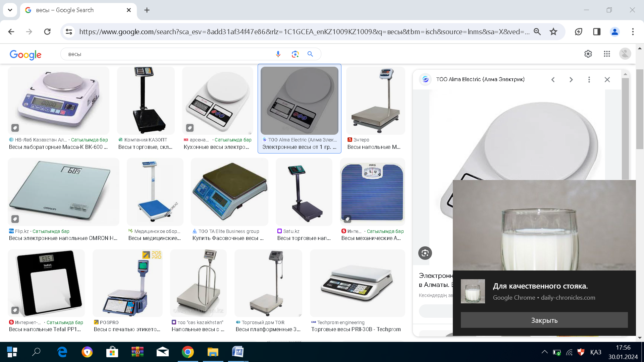
Task: Toggle the Chrome side panel
Action: 597,32
